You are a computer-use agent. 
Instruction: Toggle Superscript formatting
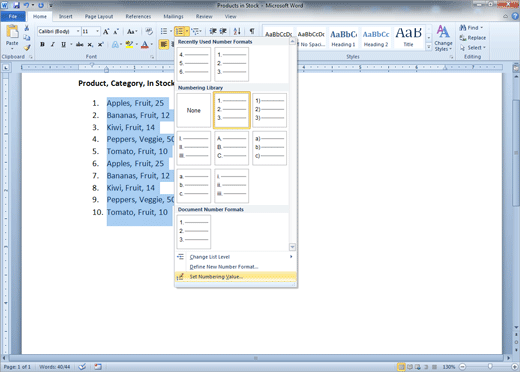(100, 44)
